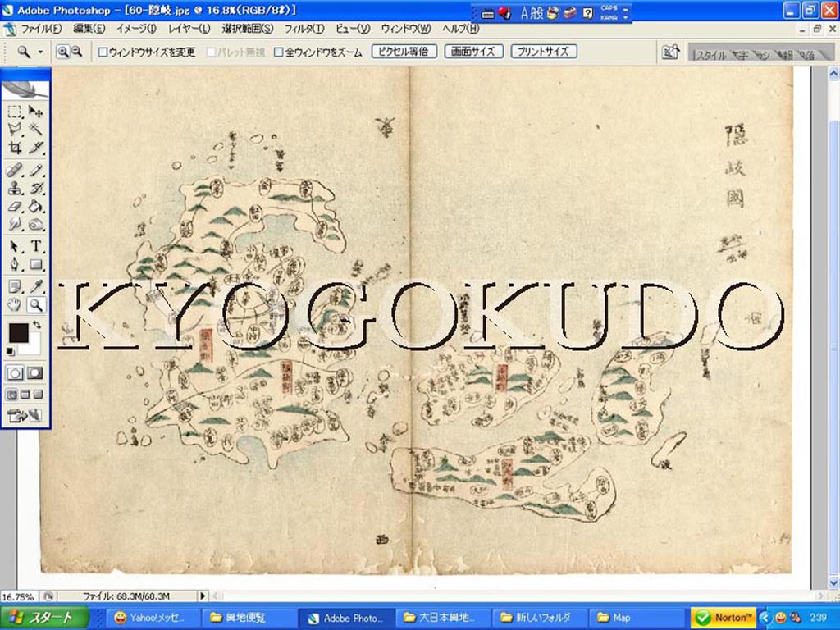The width and height of the screenshot is (840, 630).
Task: Select the Slice tool
Action: (35, 148)
